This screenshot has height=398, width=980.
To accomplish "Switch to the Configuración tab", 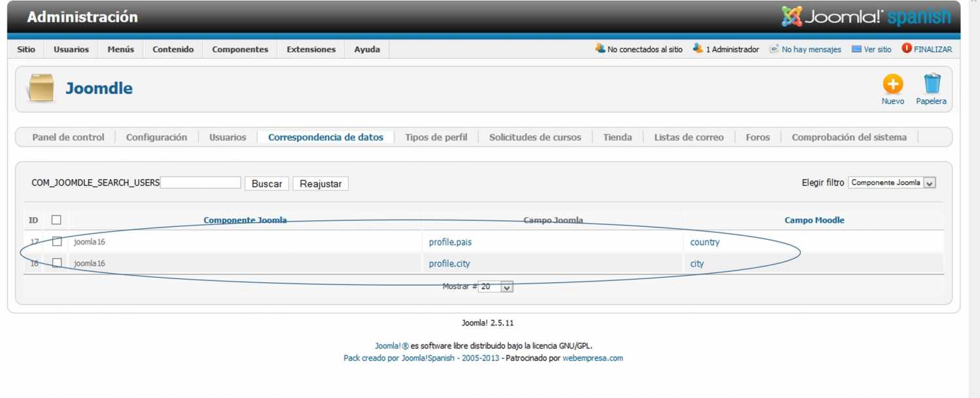I will 156,137.
